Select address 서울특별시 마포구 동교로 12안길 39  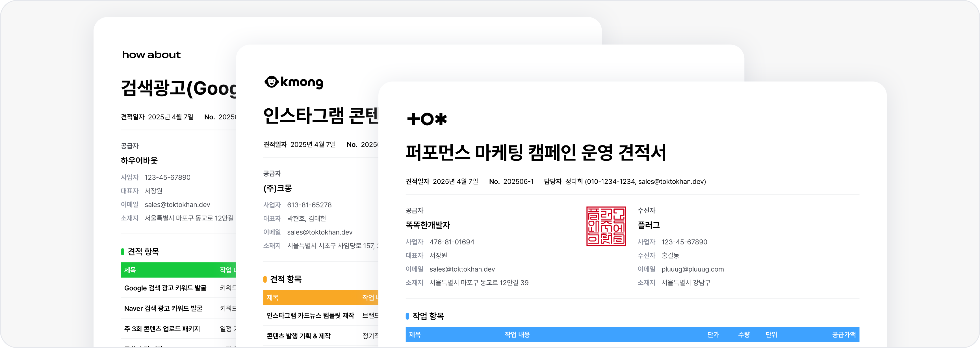click(x=479, y=283)
